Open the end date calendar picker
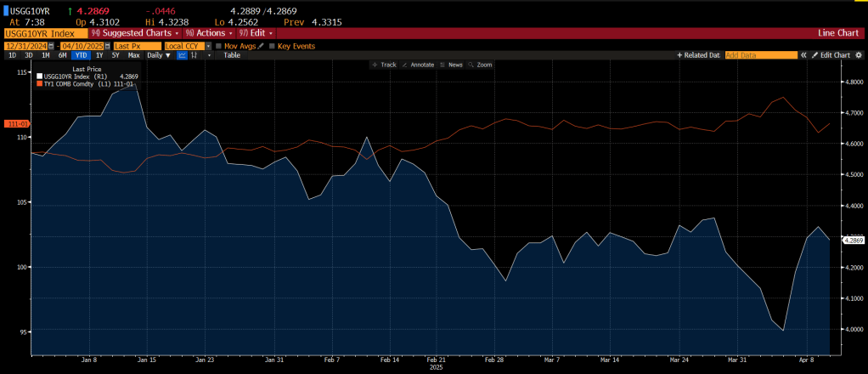 (107, 46)
